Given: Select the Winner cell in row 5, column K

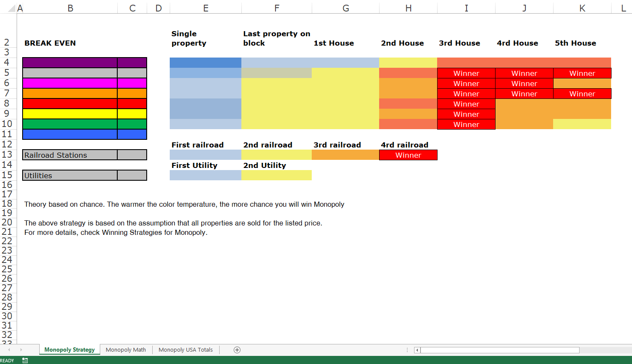Looking at the screenshot, I should [x=582, y=73].
